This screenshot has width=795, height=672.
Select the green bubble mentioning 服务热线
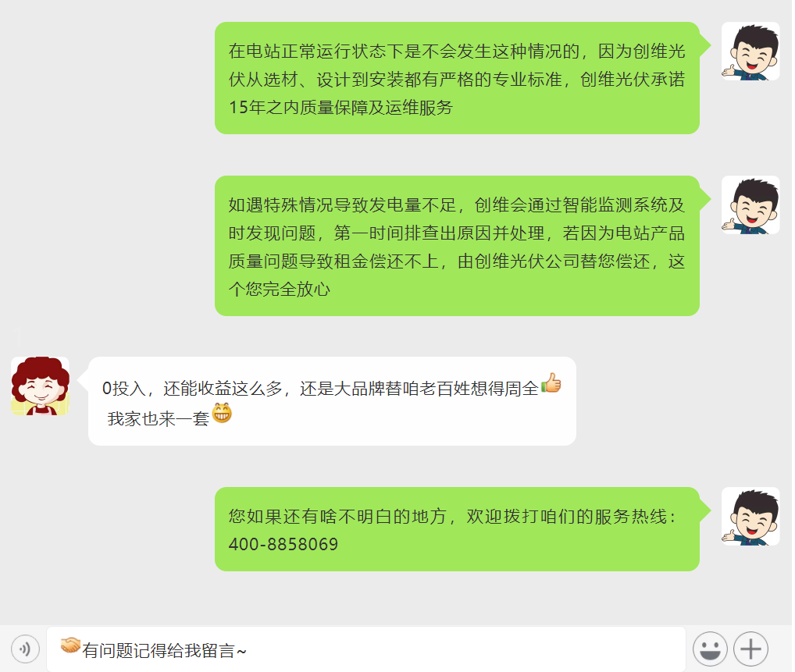coord(457,529)
